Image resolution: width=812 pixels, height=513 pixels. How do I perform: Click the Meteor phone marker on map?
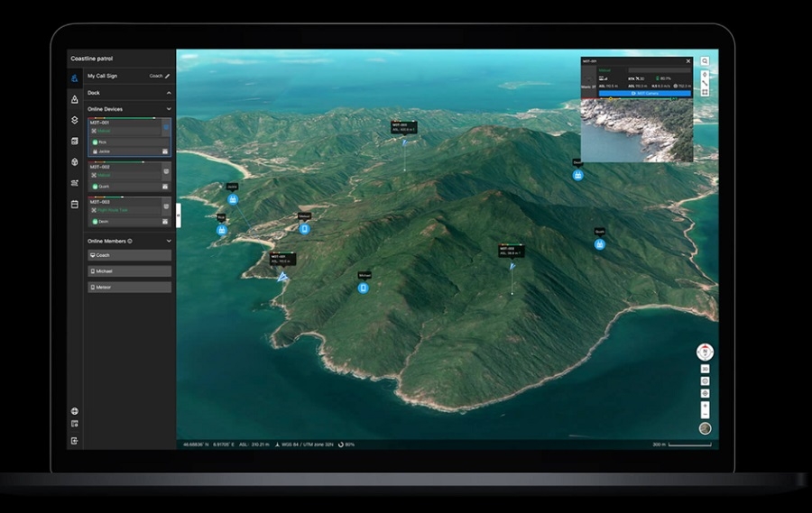point(305,229)
